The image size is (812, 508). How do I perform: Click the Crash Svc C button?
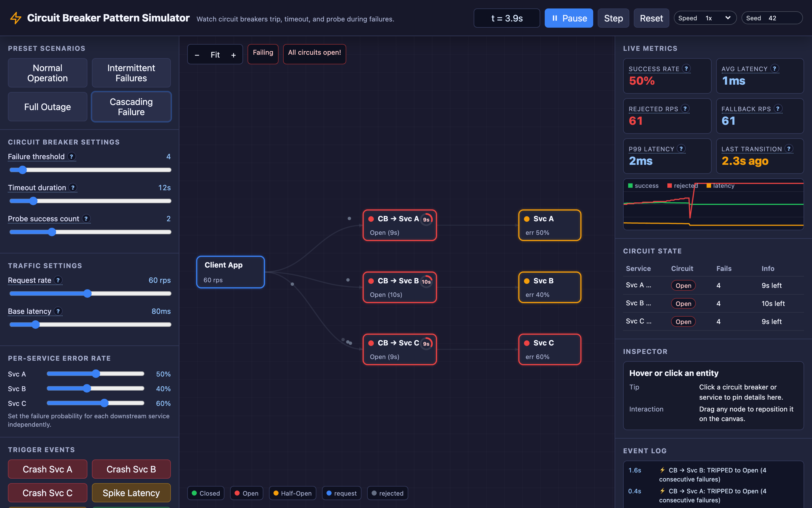click(47, 492)
